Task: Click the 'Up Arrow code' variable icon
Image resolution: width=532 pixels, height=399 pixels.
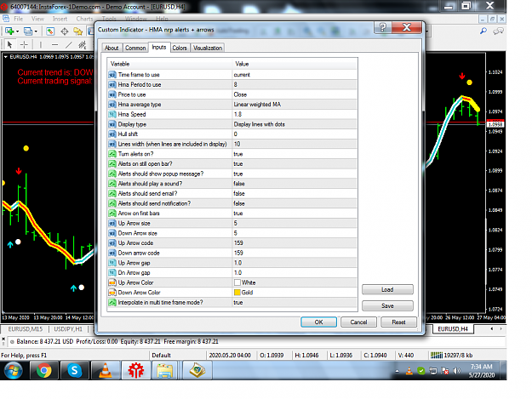Action: coord(112,243)
